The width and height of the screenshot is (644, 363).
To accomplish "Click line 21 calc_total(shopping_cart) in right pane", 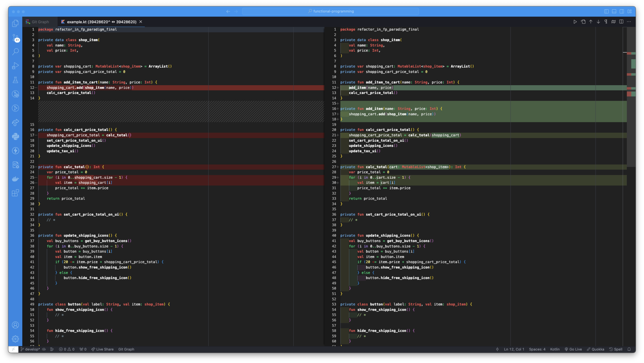I will click(x=483, y=135).
